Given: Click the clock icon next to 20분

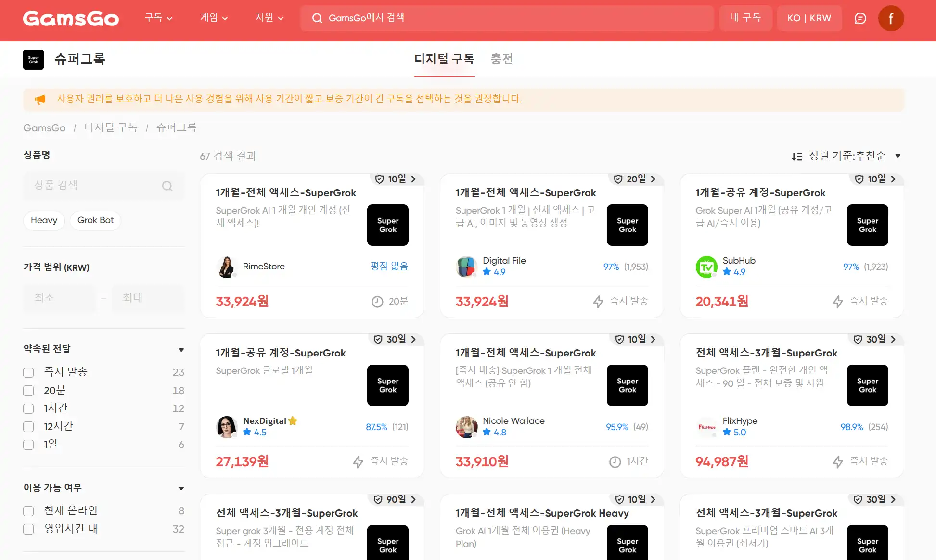Looking at the screenshot, I should 377,302.
